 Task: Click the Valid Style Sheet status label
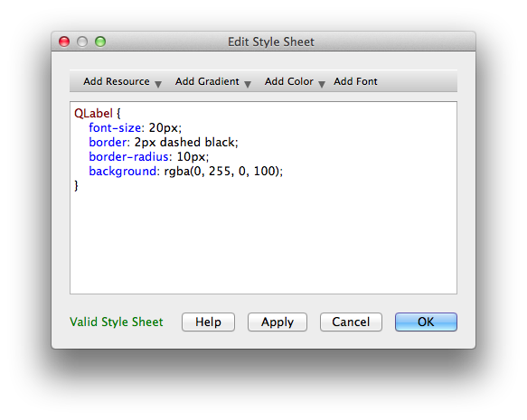[117, 322]
